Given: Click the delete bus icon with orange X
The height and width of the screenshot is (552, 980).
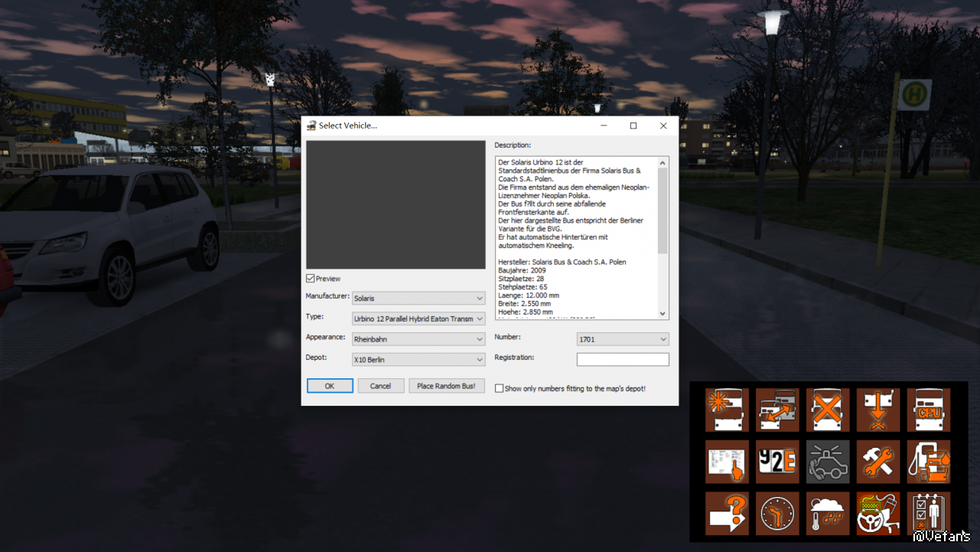Looking at the screenshot, I should (x=828, y=410).
